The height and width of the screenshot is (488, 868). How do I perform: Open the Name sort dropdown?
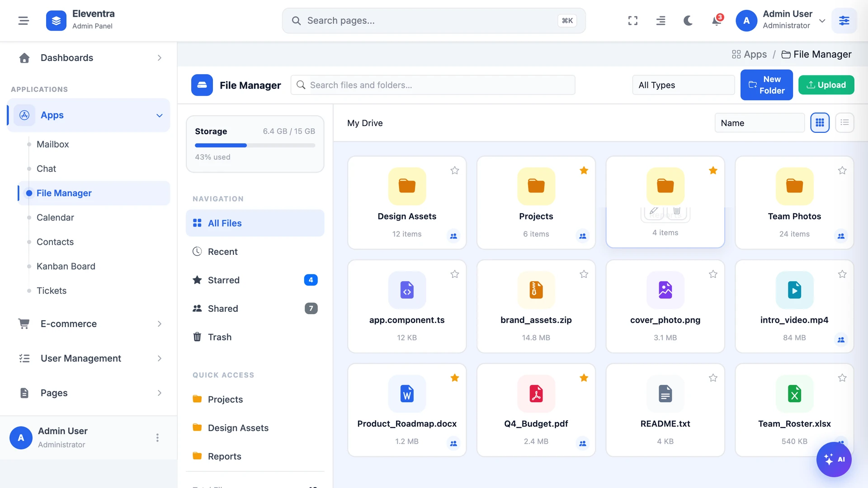coord(759,123)
